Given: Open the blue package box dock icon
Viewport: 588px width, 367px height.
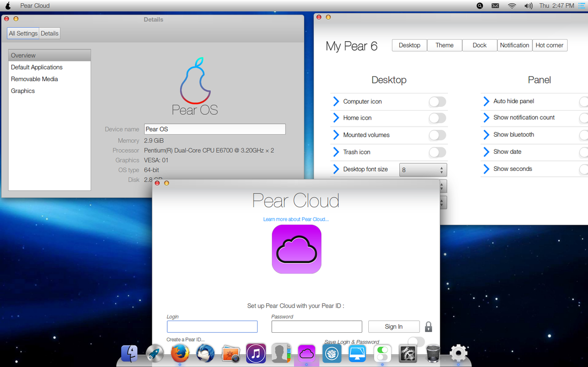Looking at the screenshot, I should 332,353.
